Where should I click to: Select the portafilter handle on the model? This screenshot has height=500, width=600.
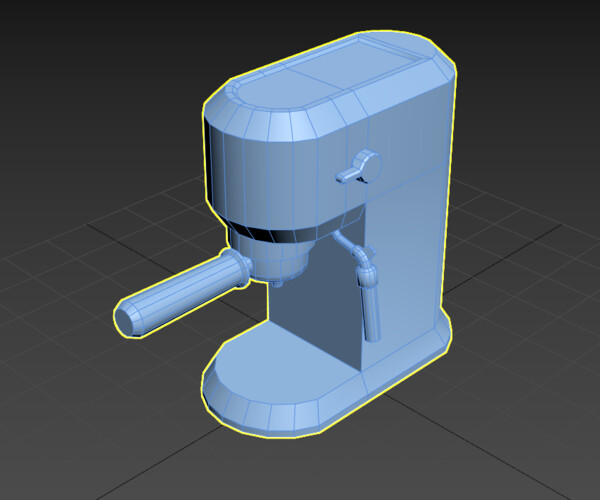tap(180, 294)
